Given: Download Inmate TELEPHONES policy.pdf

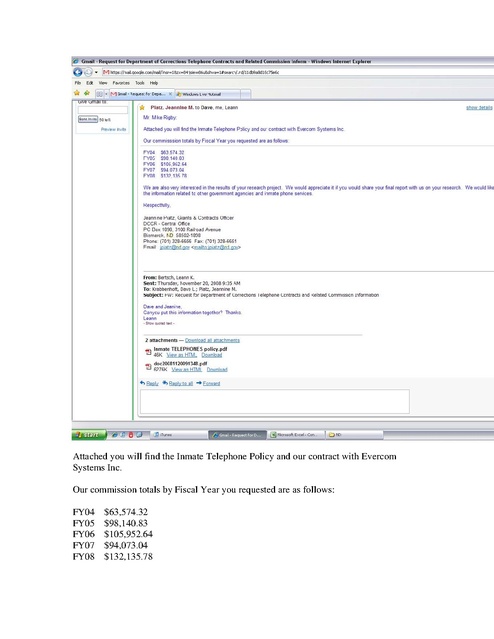Looking at the screenshot, I should (x=212, y=355).
